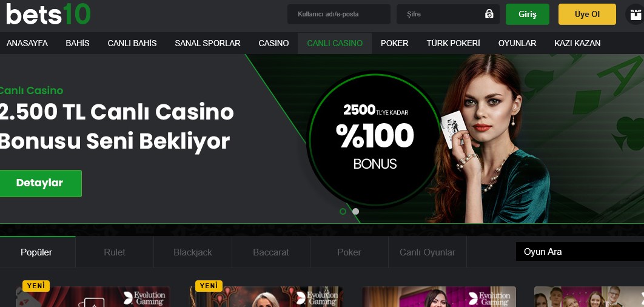The height and width of the screenshot is (307, 644).
Task: Select the Baccarat category tab
Action: pyautogui.click(x=271, y=252)
